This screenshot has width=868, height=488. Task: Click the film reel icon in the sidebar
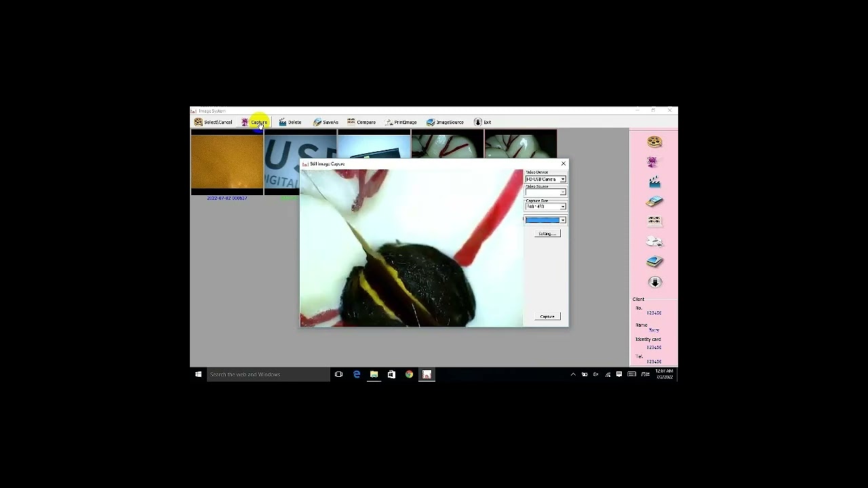coord(653,141)
